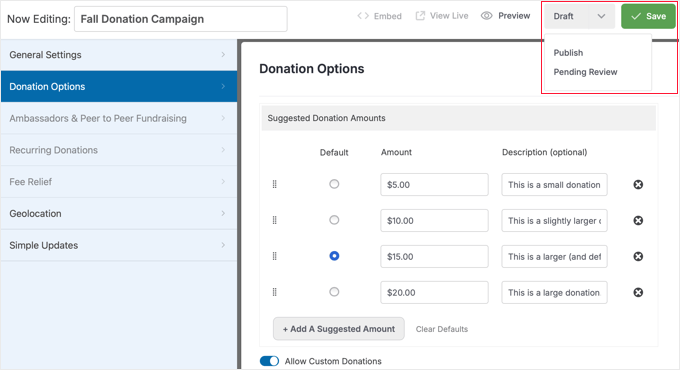Toggle Allow Custom Donations switch

tap(269, 361)
